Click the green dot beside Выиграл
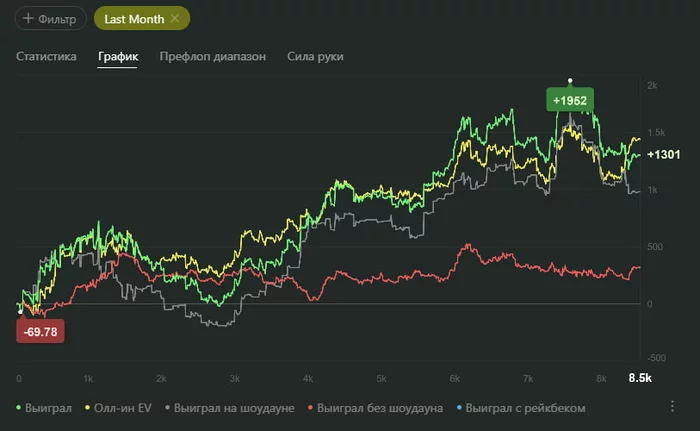Screen dimensions: 700x431 tap(20, 408)
